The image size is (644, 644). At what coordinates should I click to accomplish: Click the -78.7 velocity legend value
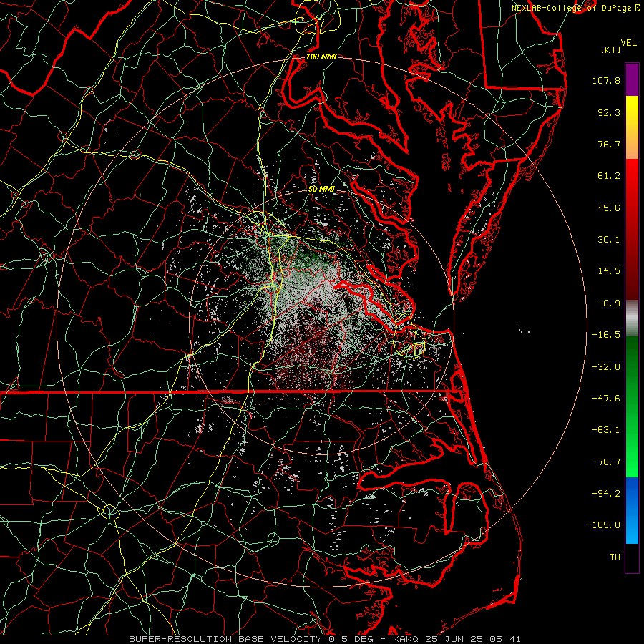[x=606, y=462]
